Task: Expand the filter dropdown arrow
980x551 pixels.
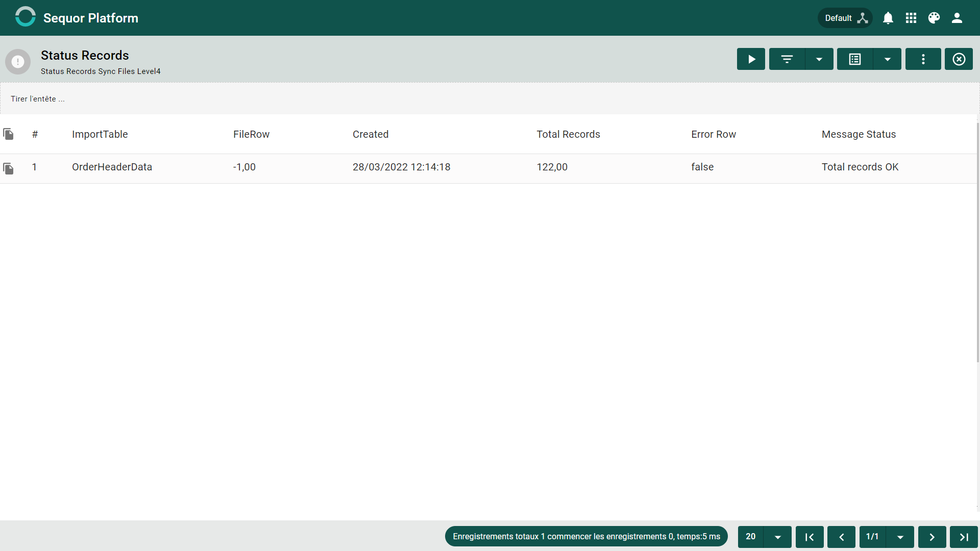Action: [x=819, y=59]
